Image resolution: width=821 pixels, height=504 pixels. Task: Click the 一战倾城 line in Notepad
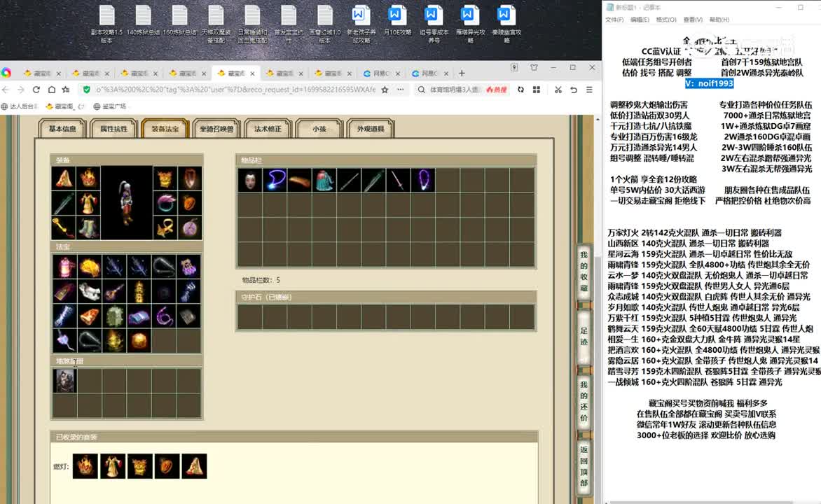[x=695, y=382]
